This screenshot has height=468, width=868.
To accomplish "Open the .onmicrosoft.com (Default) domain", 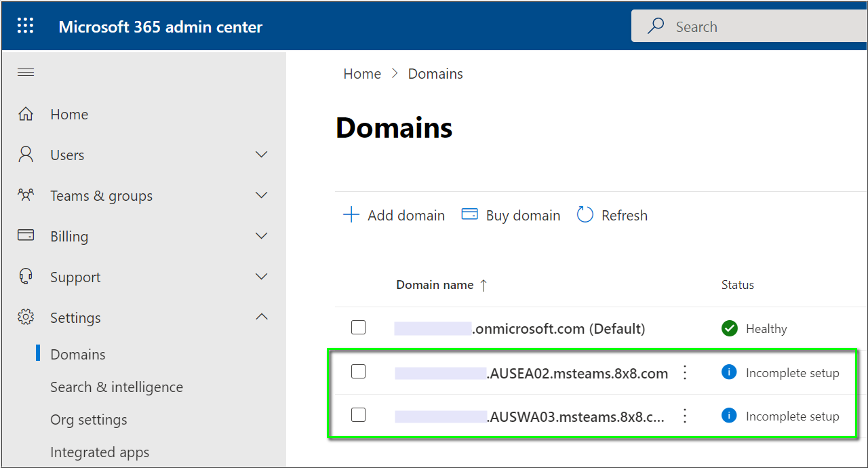I will coord(520,329).
